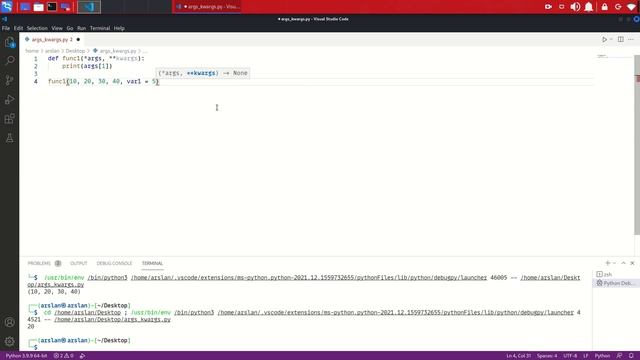Image resolution: width=640 pixels, height=360 pixels.
Task: Select the args_kwargs.py taskbar window button
Action: tap(208, 7)
